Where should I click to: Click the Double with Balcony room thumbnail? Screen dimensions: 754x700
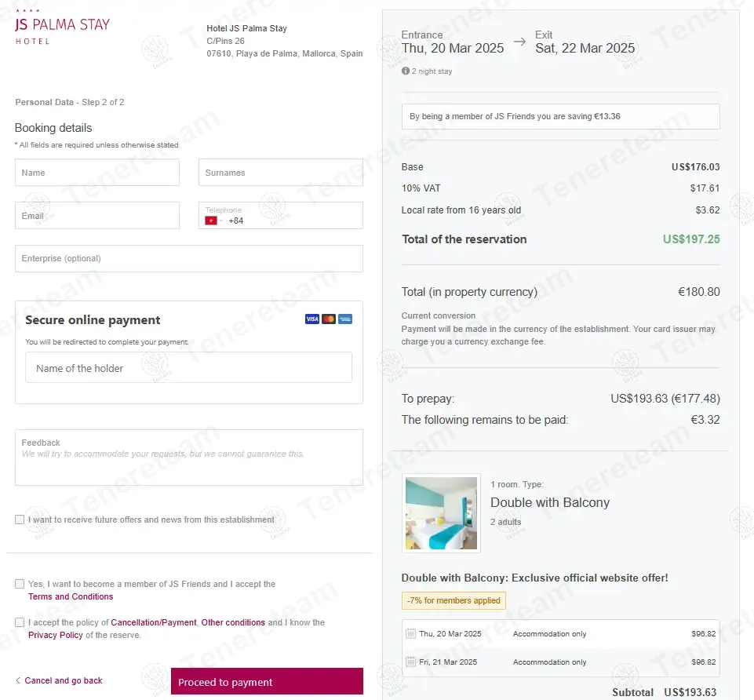(441, 513)
